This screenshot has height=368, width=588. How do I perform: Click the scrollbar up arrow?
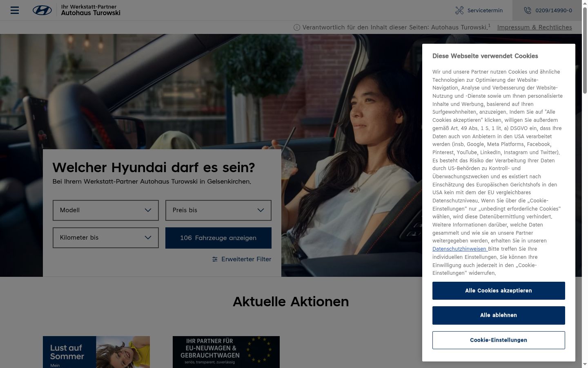585,3
